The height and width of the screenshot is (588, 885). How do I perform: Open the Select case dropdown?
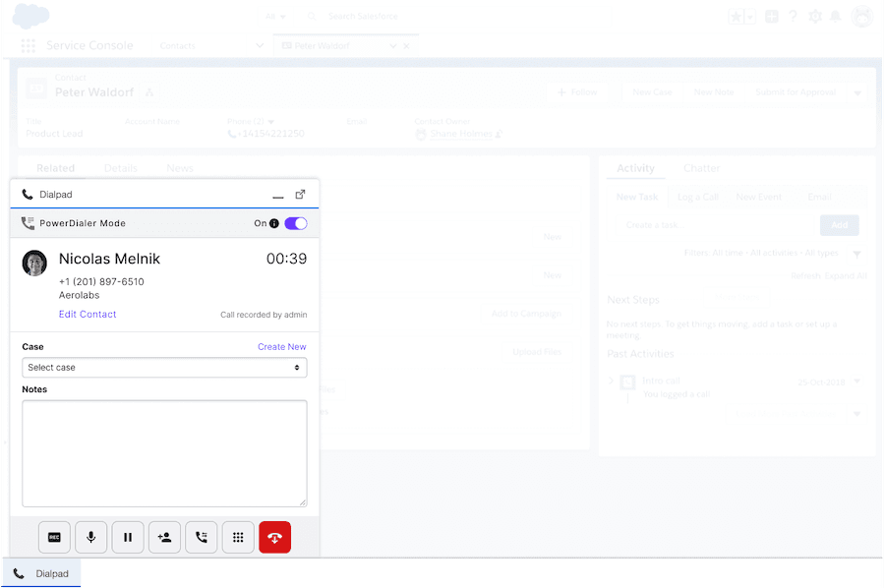click(x=164, y=366)
